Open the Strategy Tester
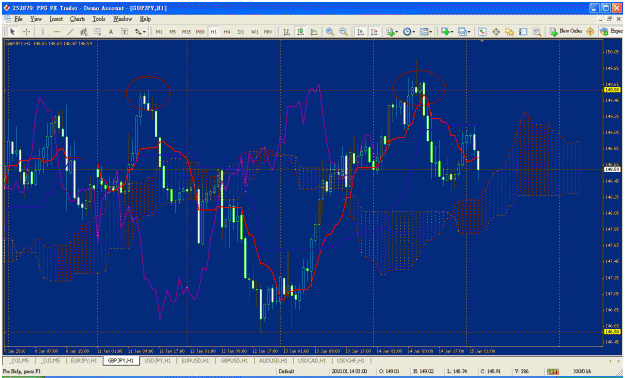The width and height of the screenshot is (625, 378). (537, 32)
